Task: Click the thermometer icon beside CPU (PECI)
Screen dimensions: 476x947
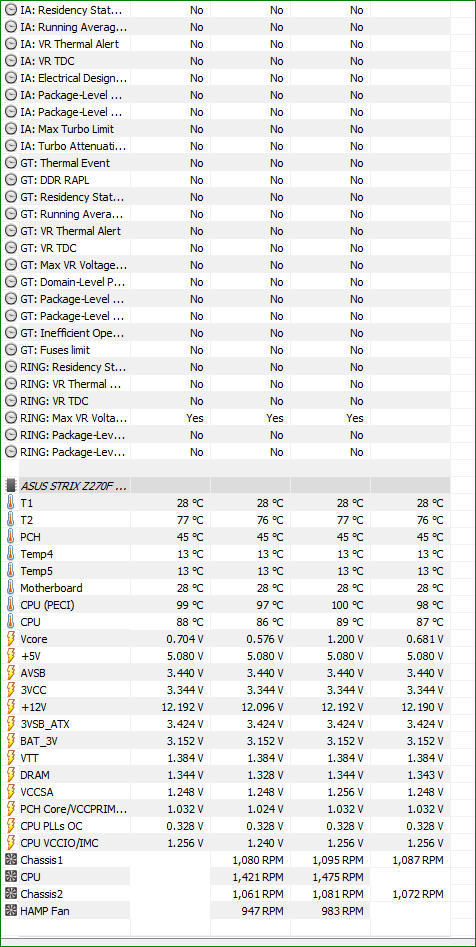Action: pyautogui.click(x=10, y=605)
